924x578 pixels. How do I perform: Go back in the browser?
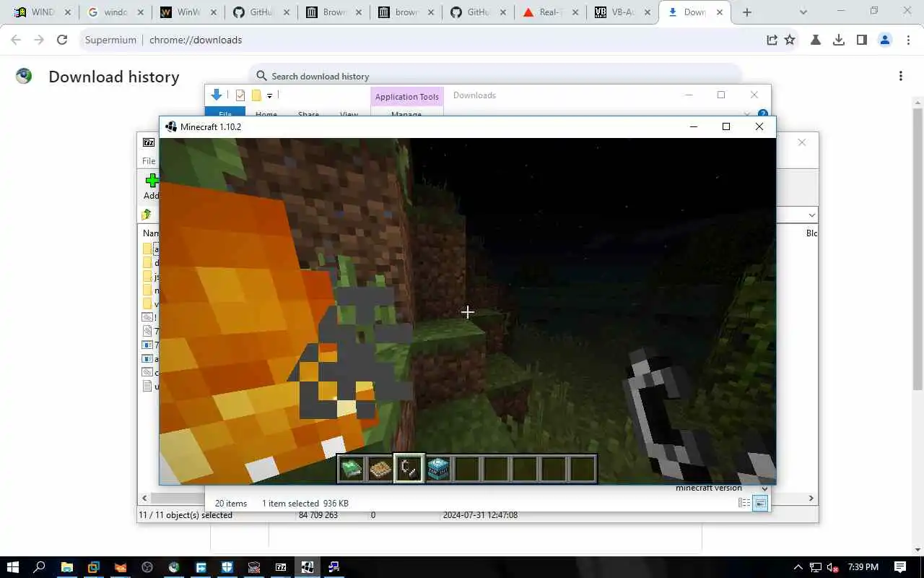[16, 40]
